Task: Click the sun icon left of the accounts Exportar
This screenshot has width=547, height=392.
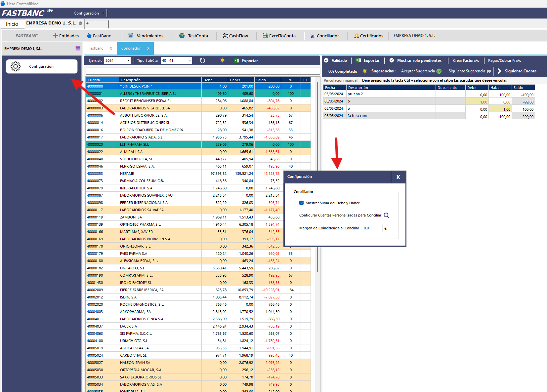Action: (222, 60)
